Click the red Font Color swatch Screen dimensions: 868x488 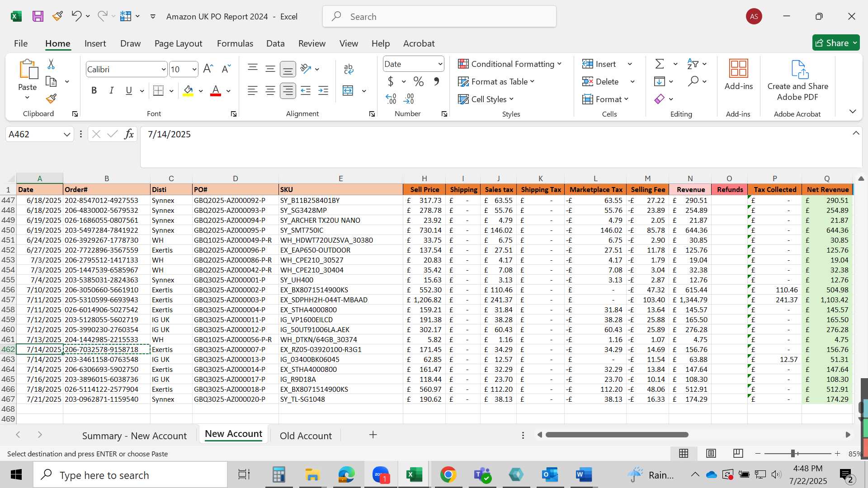click(216, 91)
